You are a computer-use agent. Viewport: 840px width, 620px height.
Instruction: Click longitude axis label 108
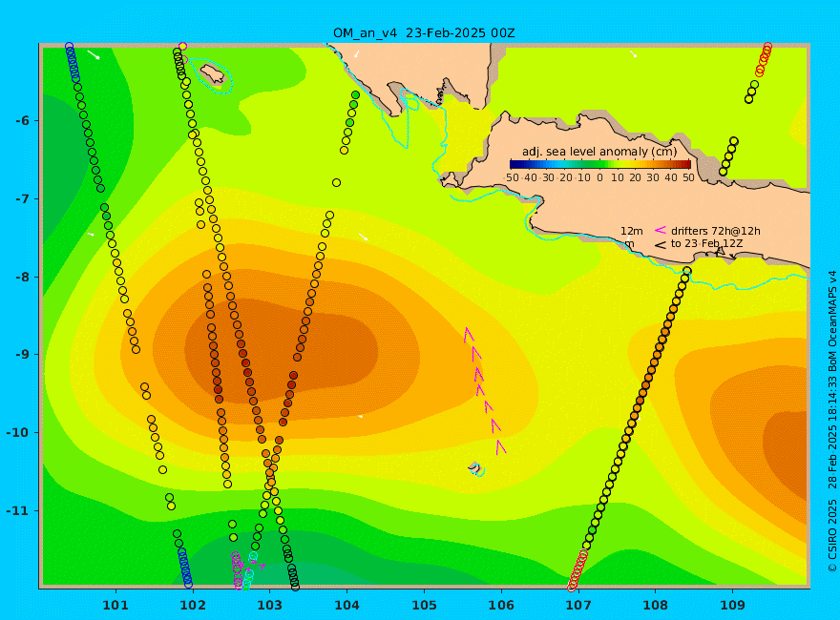pyautogui.click(x=655, y=605)
